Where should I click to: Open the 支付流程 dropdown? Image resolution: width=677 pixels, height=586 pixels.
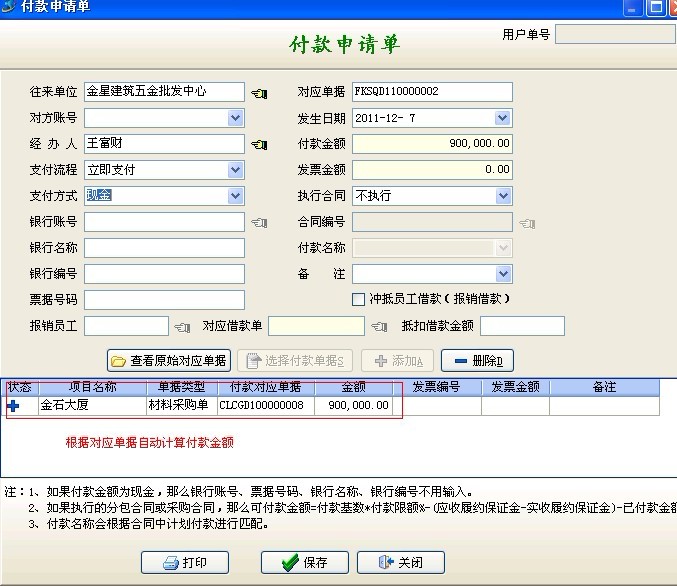click(x=235, y=170)
